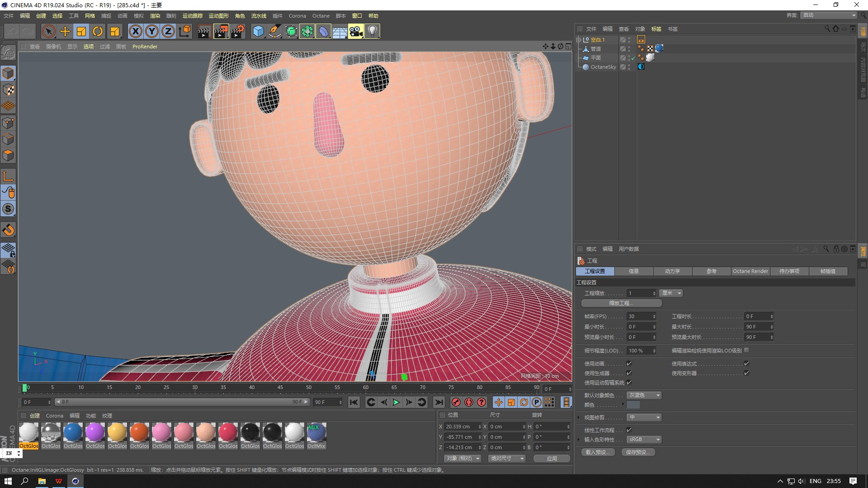Expand the 空白.1 object tree node
The width and height of the screenshot is (868, 488).
[x=578, y=40]
